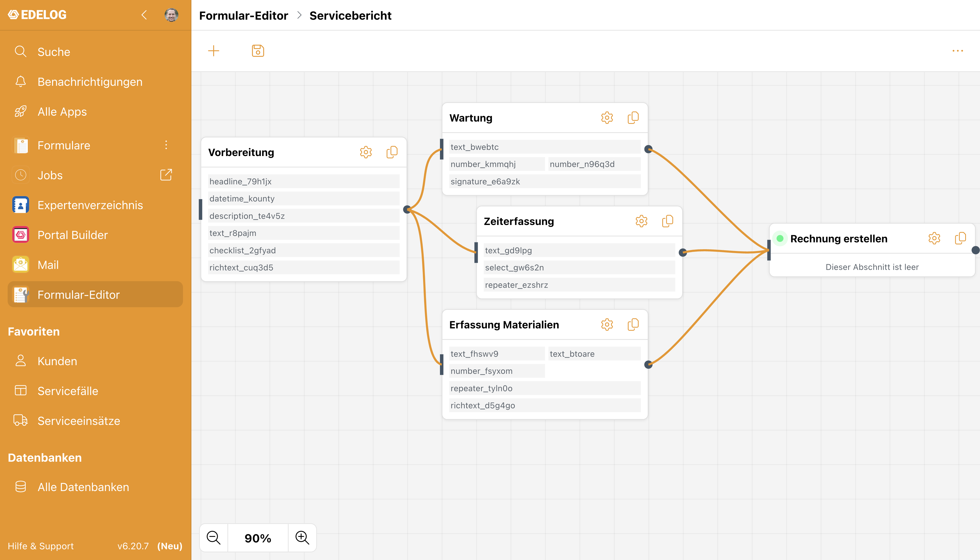Screen dimensions: 980x560
Task: Open Kunden favorite
Action: 95,361
